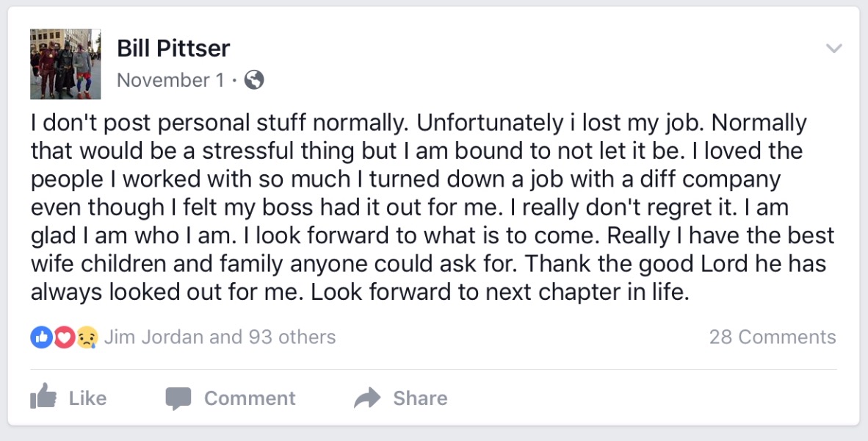This screenshot has width=868, height=441.
Task: Click the sad face reaction icon
Action: click(87, 337)
